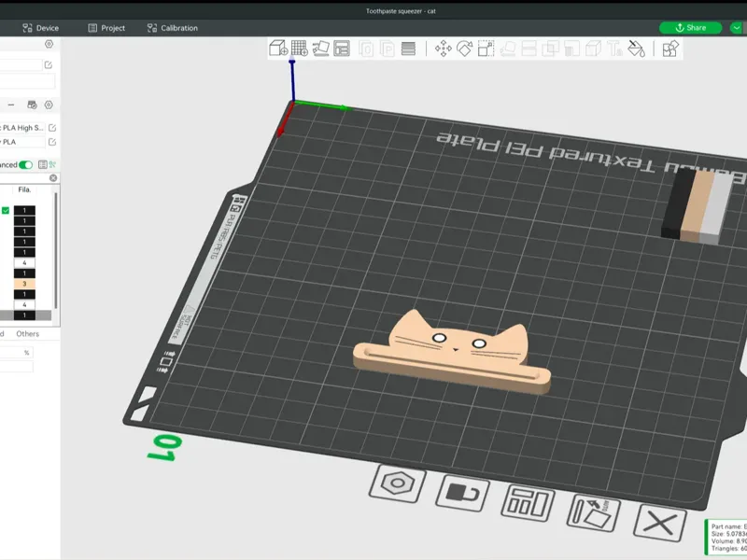Toggle the Advanced settings switch
747x560 pixels.
tap(26, 165)
